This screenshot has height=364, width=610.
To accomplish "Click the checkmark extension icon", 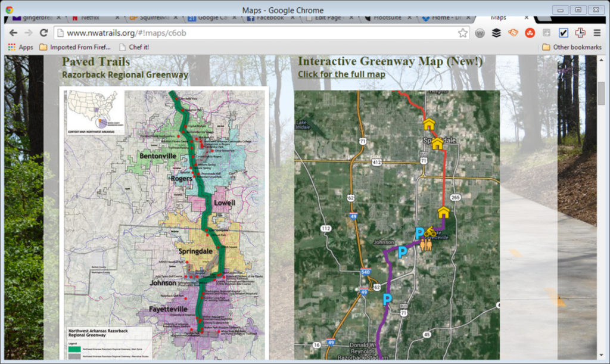I will point(564,33).
